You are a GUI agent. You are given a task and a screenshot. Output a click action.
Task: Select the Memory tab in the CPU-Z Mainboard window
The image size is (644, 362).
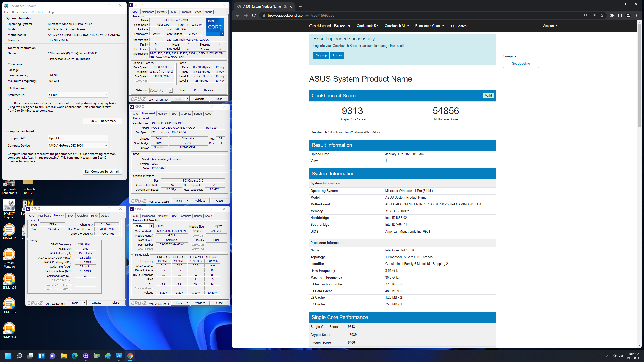163,114
